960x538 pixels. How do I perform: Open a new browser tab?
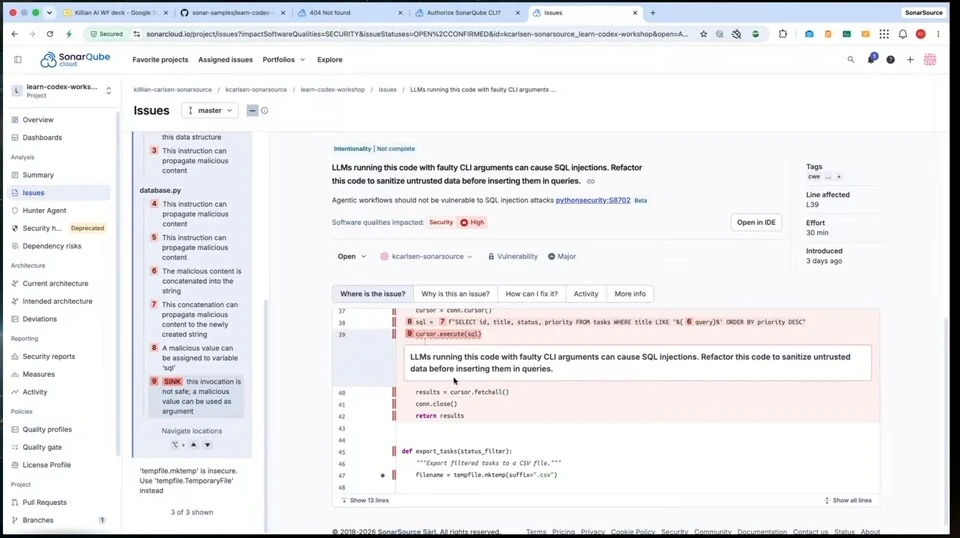point(653,12)
